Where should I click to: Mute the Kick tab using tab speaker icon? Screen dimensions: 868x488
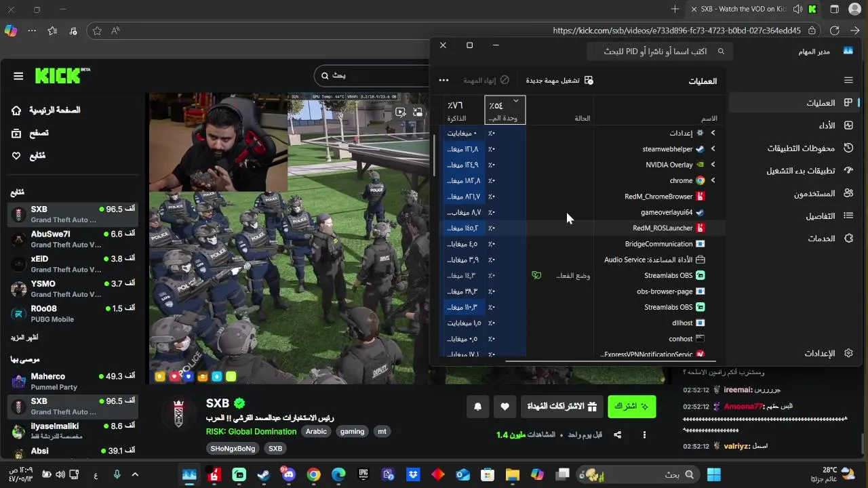797,9
